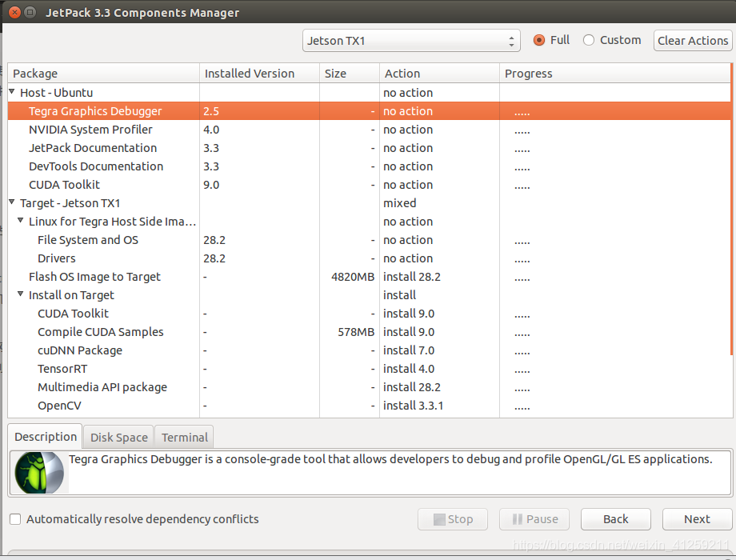Click the 578MB size cell

356,332
